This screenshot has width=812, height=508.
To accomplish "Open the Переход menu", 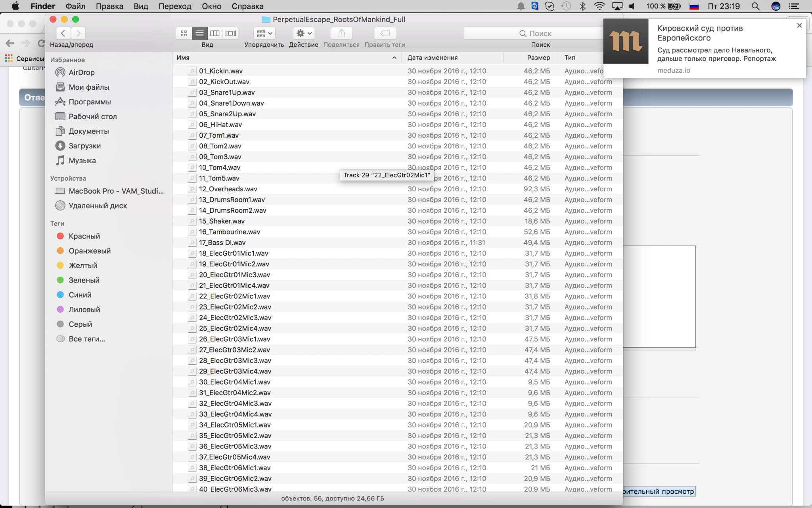I will 175,6.
